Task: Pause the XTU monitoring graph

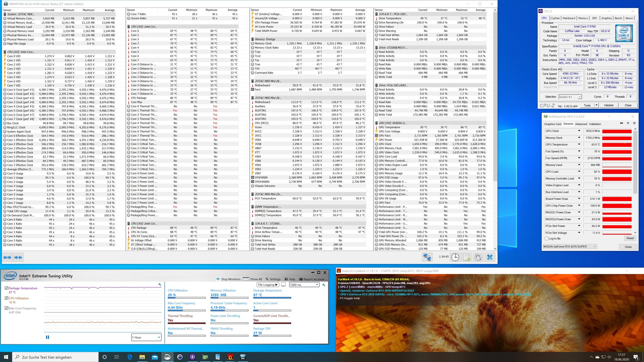Action: [47, 337]
